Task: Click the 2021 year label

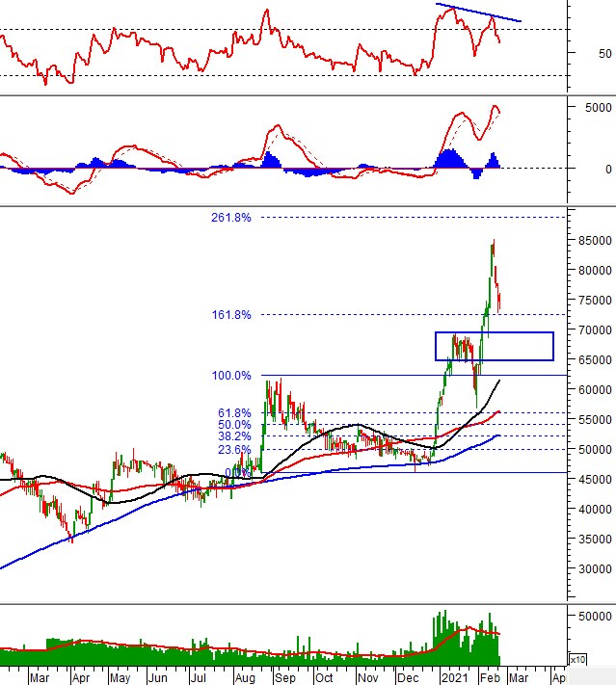Action: click(454, 678)
